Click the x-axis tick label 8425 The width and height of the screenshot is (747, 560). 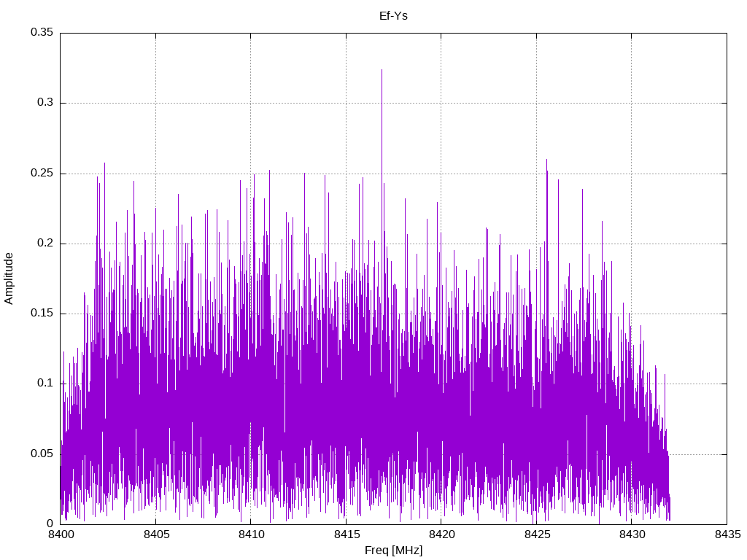[x=537, y=534]
